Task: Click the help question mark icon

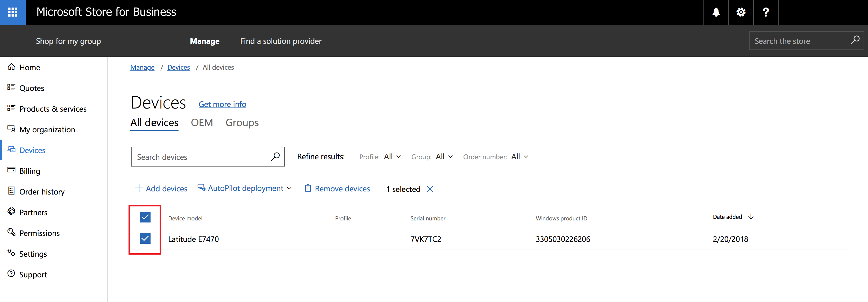Action: point(766,12)
